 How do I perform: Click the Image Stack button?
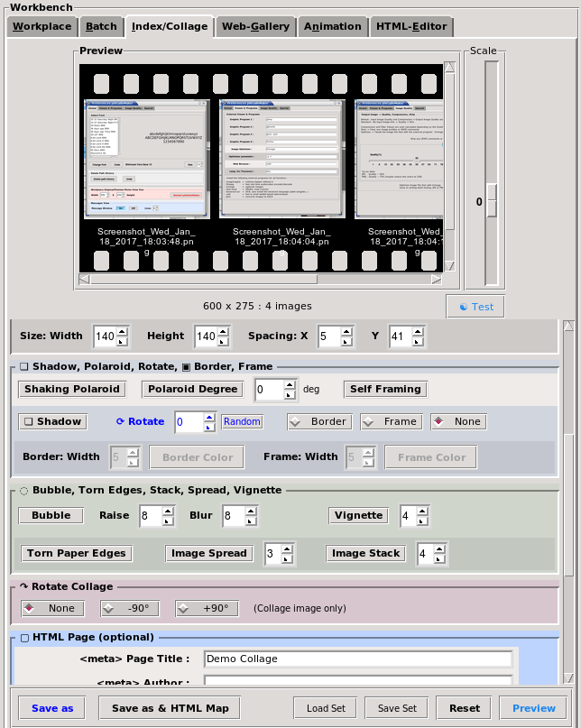click(x=366, y=553)
